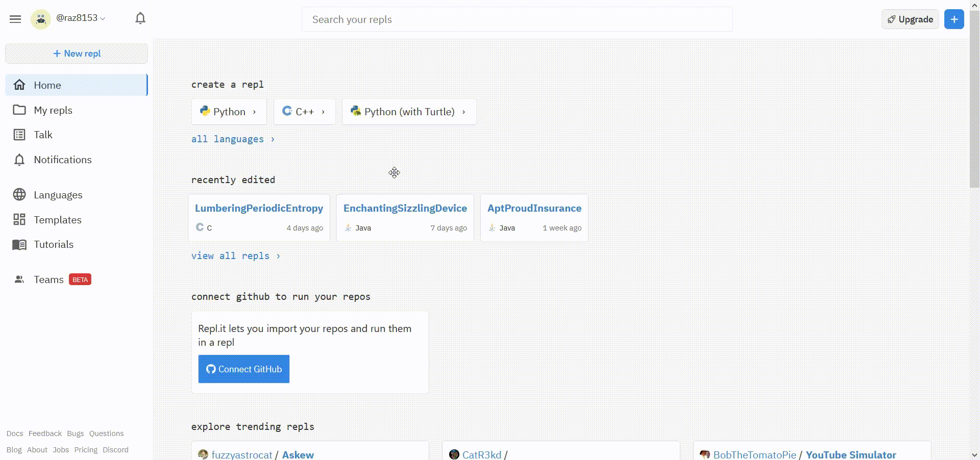Click the blue plus icon button
Screen dimensions: 980x460
[x=954, y=19]
